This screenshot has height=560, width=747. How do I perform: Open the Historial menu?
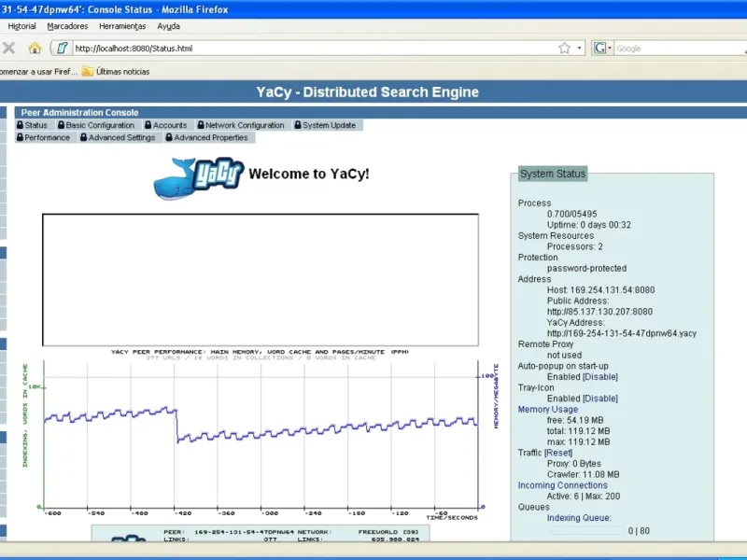point(21,26)
